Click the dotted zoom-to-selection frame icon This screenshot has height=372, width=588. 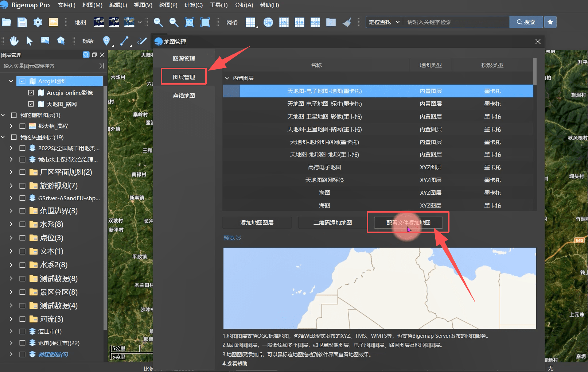coord(190,22)
